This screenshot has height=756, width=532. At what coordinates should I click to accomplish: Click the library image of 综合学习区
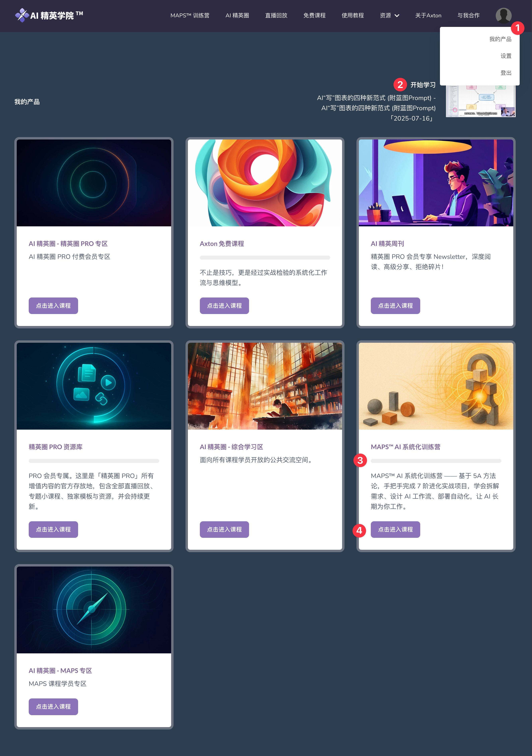pyautogui.click(x=265, y=386)
